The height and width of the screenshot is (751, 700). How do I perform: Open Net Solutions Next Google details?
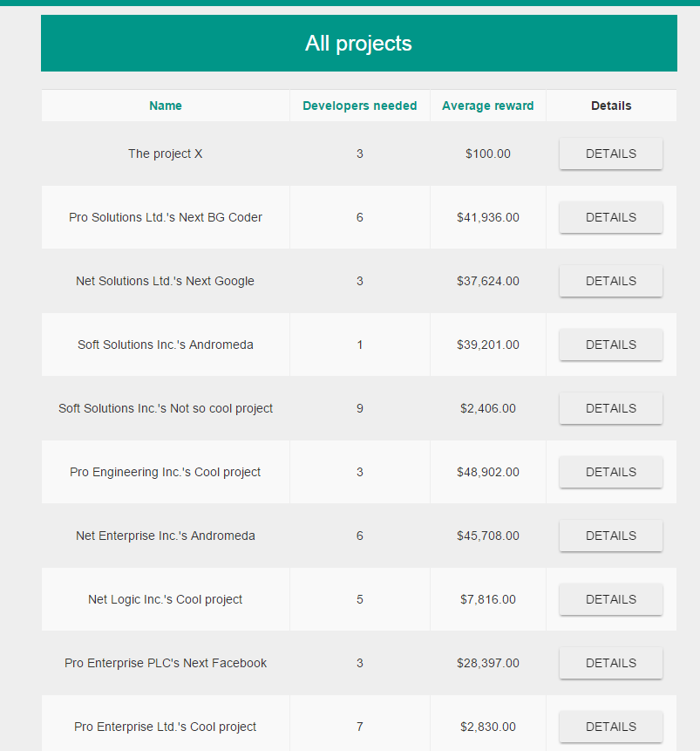(x=610, y=281)
